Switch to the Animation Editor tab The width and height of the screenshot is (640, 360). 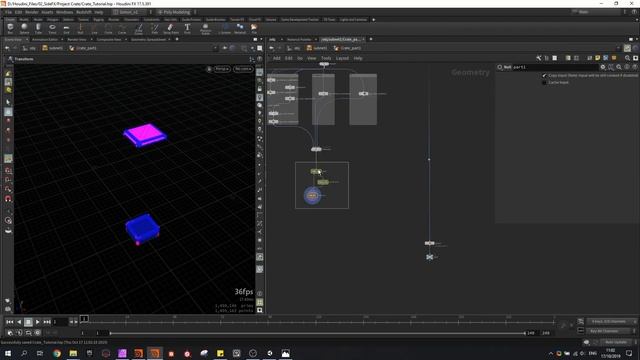tap(45, 40)
